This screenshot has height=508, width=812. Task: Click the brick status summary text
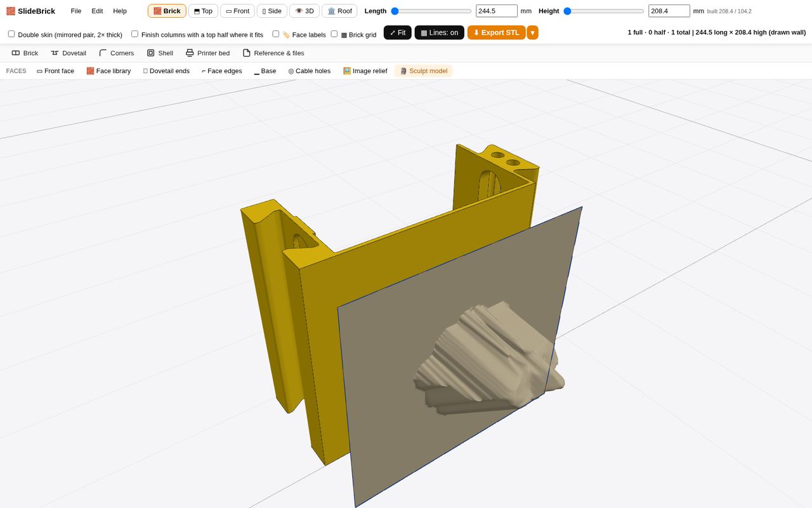pyautogui.click(x=717, y=32)
